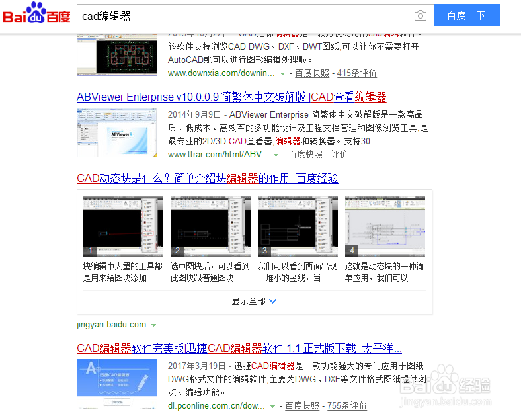This screenshot has width=521, height=420.
Task: Click the ABViewer result thumbnail
Action: tap(116, 132)
